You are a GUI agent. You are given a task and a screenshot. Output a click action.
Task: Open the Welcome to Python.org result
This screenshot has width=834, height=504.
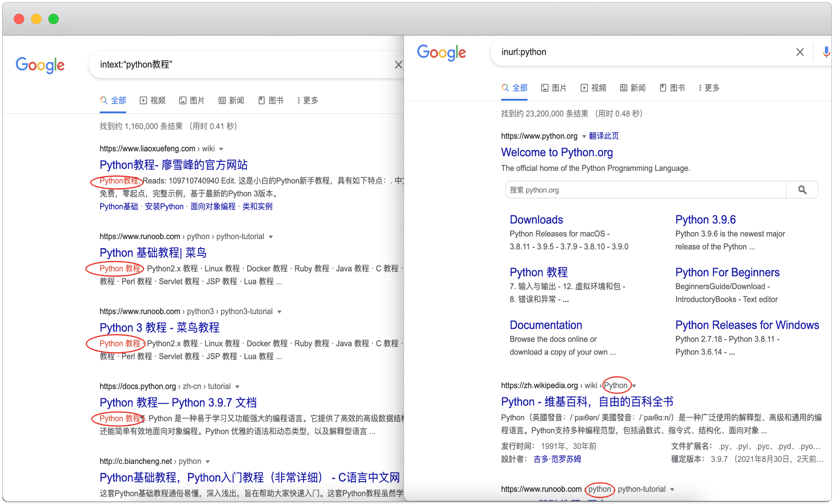pyautogui.click(x=556, y=152)
